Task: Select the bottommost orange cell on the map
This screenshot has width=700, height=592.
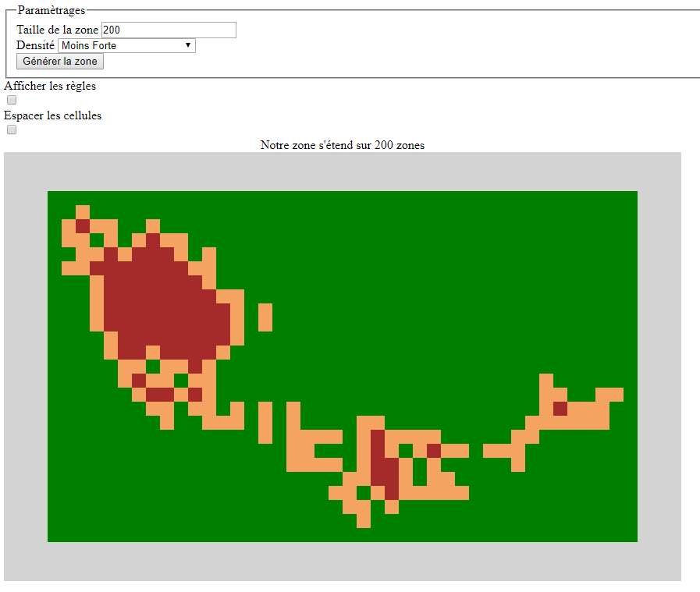Action: coord(364,521)
